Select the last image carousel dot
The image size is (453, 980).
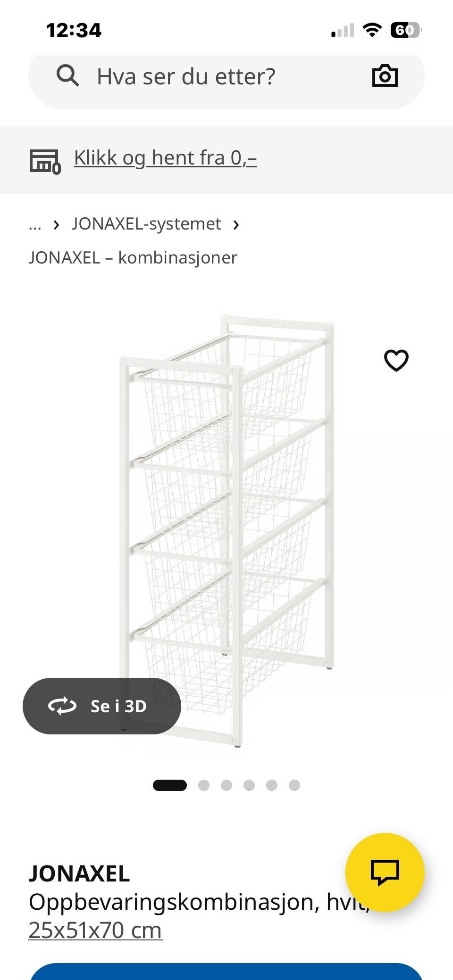click(x=294, y=785)
